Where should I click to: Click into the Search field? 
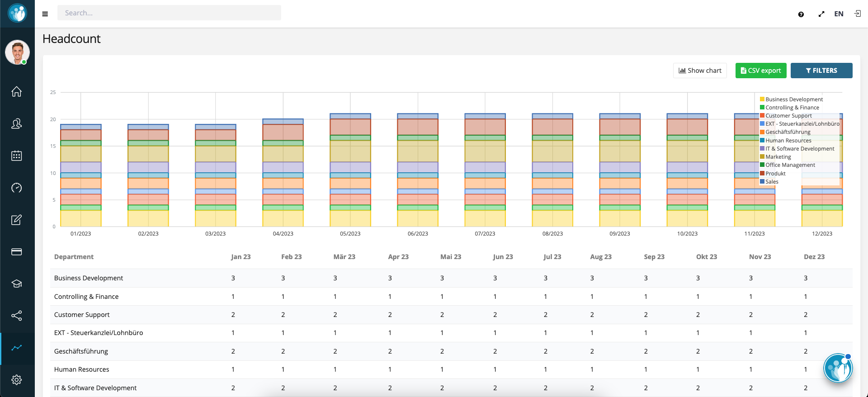click(169, 13)
